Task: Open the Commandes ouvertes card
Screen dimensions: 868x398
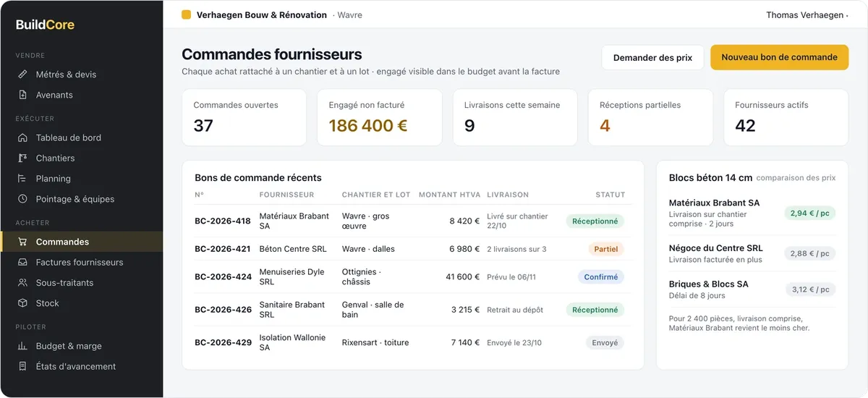Action: coord(244,118)
